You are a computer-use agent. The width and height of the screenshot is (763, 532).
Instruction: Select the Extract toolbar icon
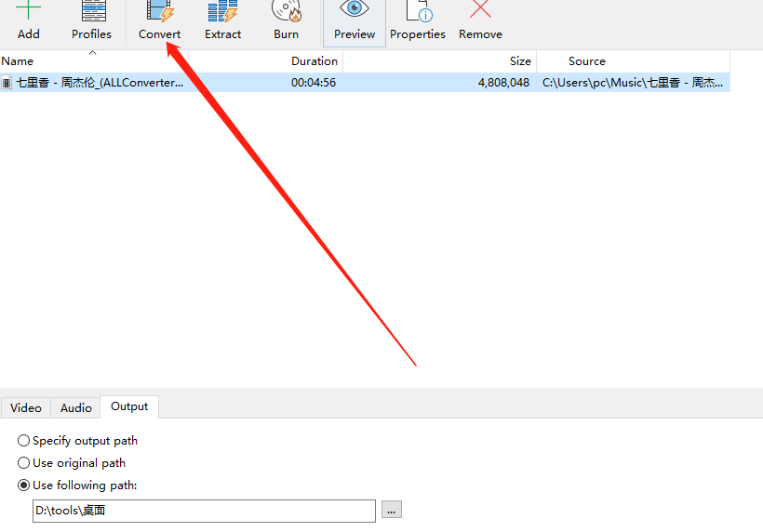[222, 11]
